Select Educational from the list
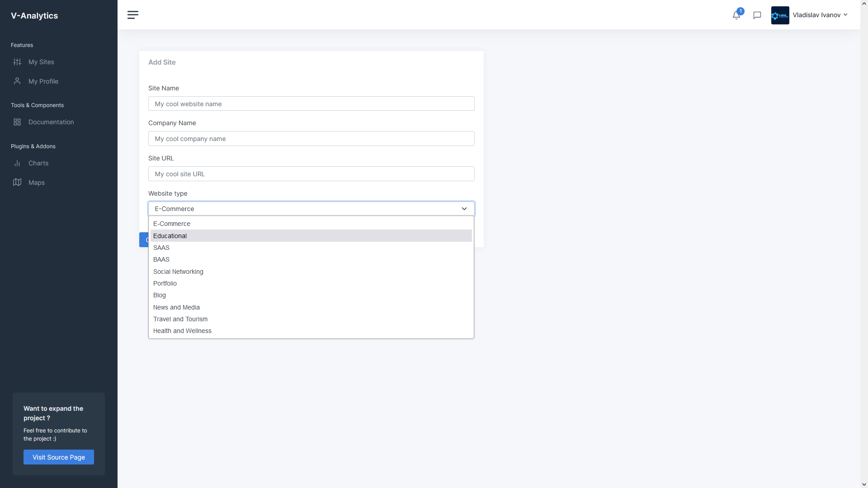Viewport: 868px width, 488px height. click(170, 236)
